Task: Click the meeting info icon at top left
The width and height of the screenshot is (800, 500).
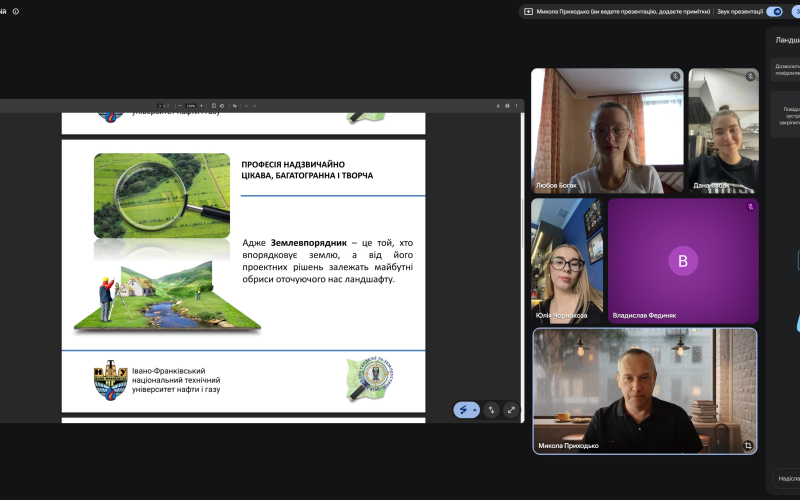Action: (16, 11)
